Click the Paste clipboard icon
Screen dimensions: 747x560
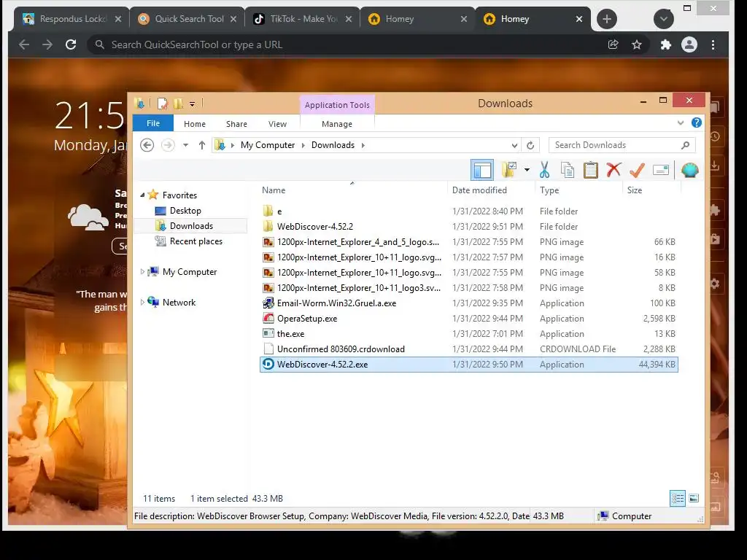click(591, 169)
